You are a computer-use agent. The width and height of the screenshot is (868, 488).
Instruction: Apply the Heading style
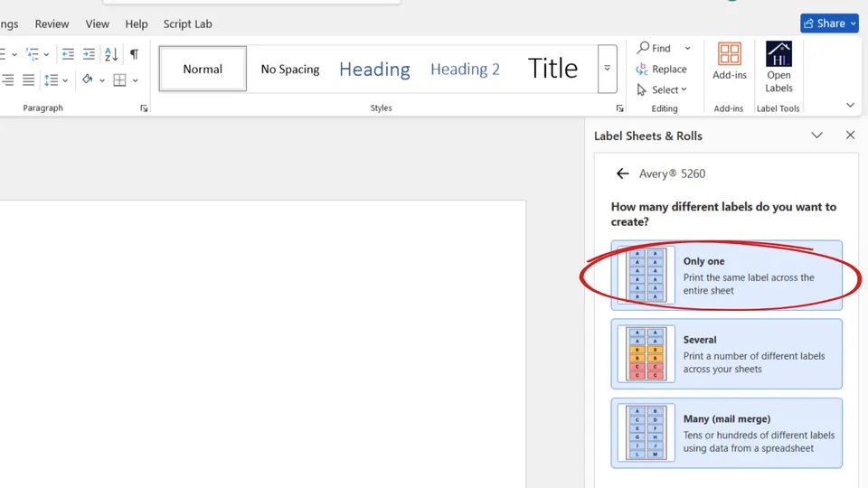(x=374, y=69)
